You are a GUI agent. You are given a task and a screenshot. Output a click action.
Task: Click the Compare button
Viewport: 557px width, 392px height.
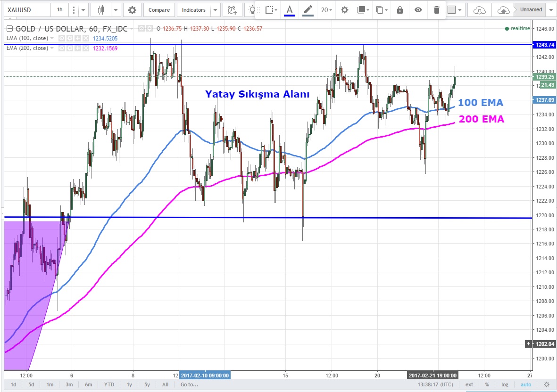click(159, 10)
